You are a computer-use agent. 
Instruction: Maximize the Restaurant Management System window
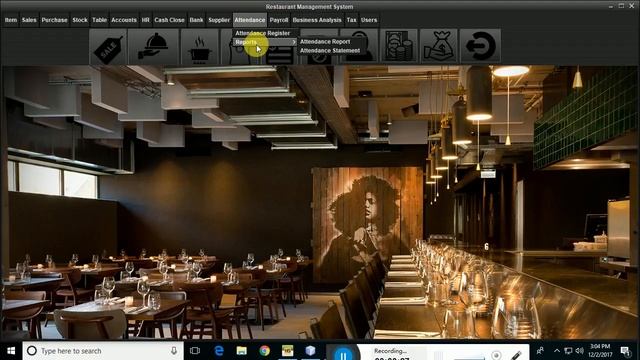(x=621, y=6)
